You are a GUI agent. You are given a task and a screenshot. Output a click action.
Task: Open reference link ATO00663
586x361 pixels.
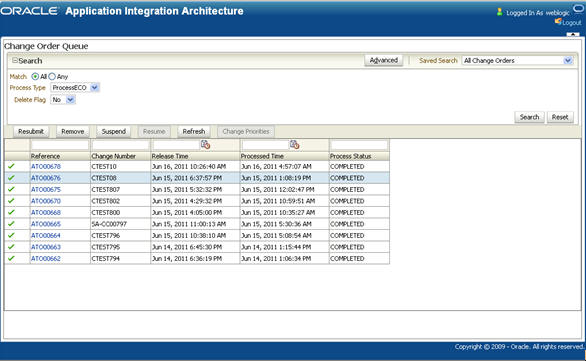(x=46, y=247)
